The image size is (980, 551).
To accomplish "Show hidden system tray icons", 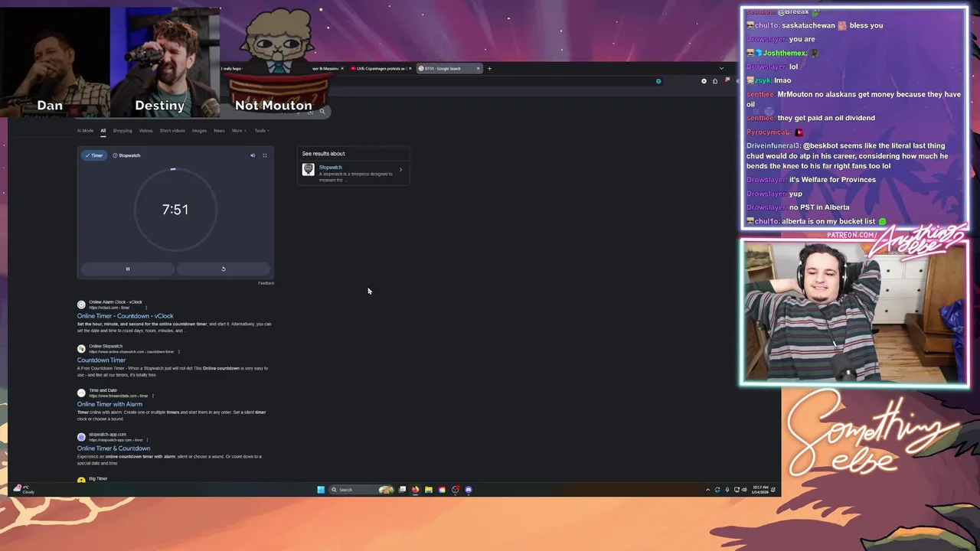I will tap(707, 490).
